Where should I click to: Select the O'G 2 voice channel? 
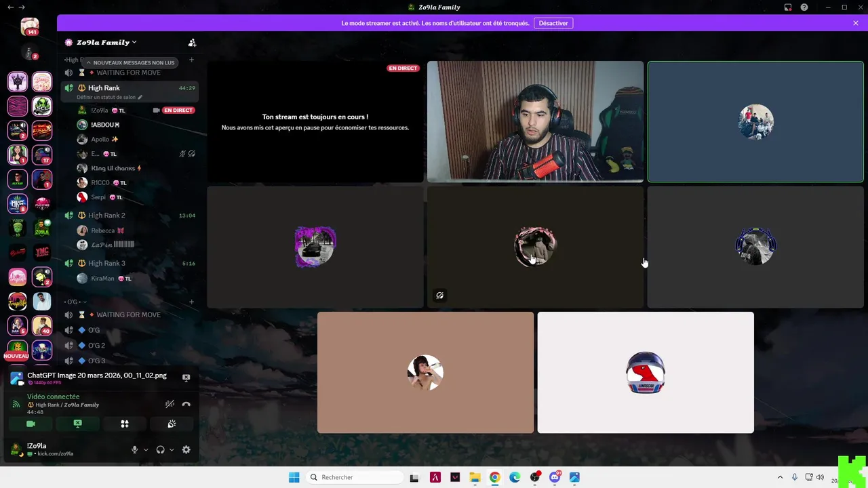click(x=130, y=345)
